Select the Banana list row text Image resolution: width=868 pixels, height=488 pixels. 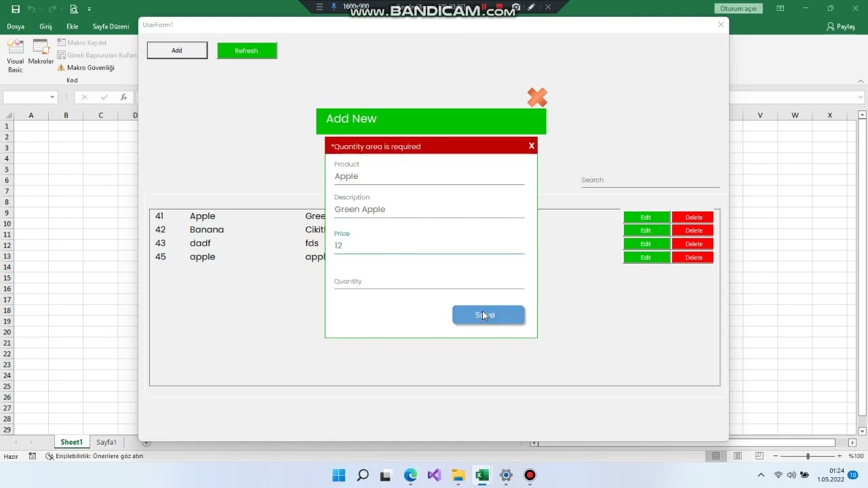(207, 230)
